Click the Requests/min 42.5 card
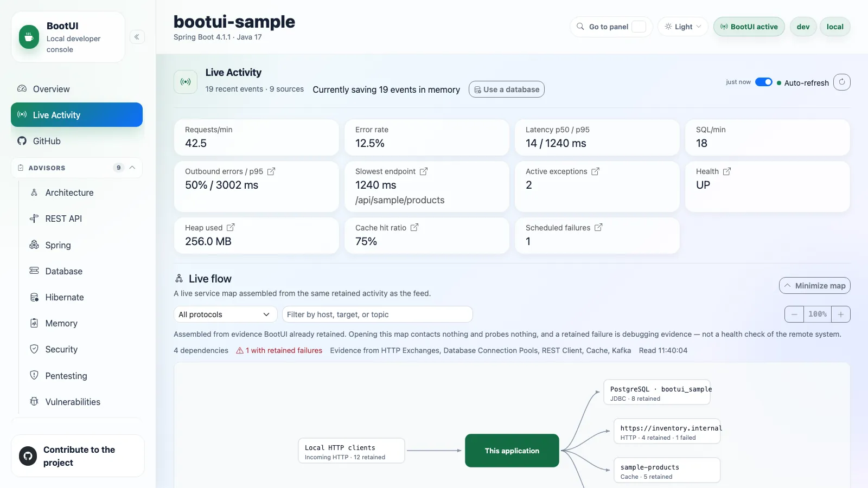The height and width of the screenshot is (488, 868). (257, 137)
